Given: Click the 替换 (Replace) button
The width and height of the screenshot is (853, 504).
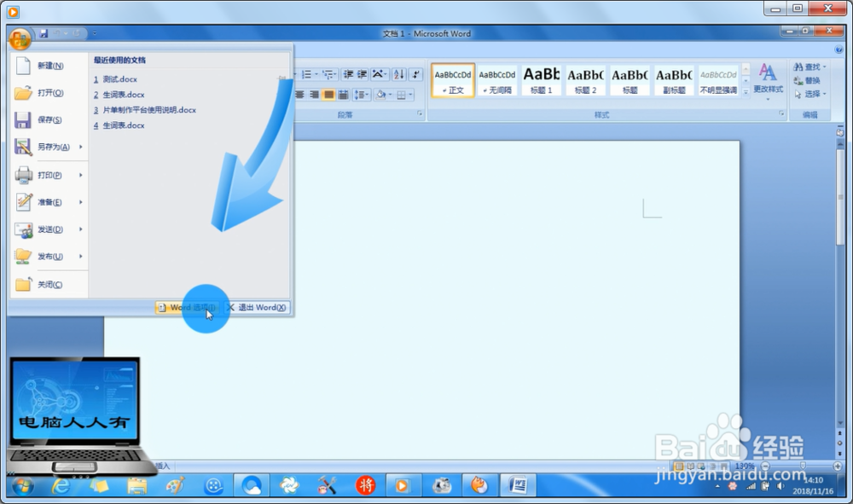Looking at the screenshot, I should pos(806,80).
